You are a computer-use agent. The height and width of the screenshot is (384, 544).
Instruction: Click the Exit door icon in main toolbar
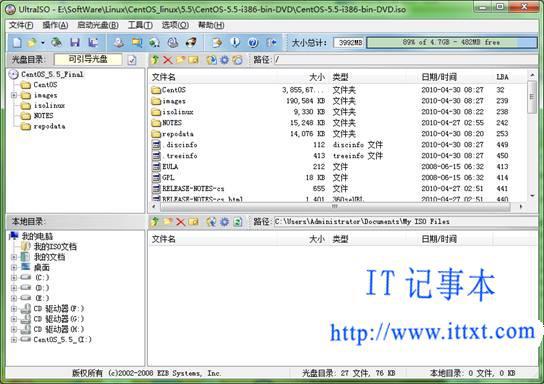[272, 42]
